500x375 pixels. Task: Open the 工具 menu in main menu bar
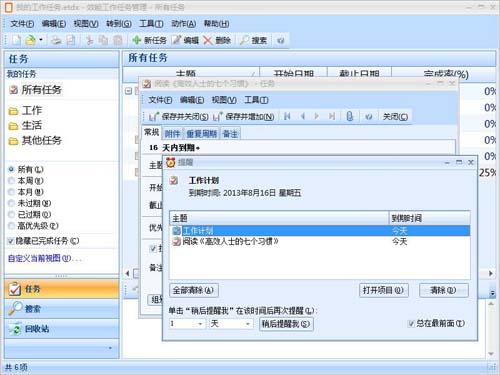[x=151, y=24]
